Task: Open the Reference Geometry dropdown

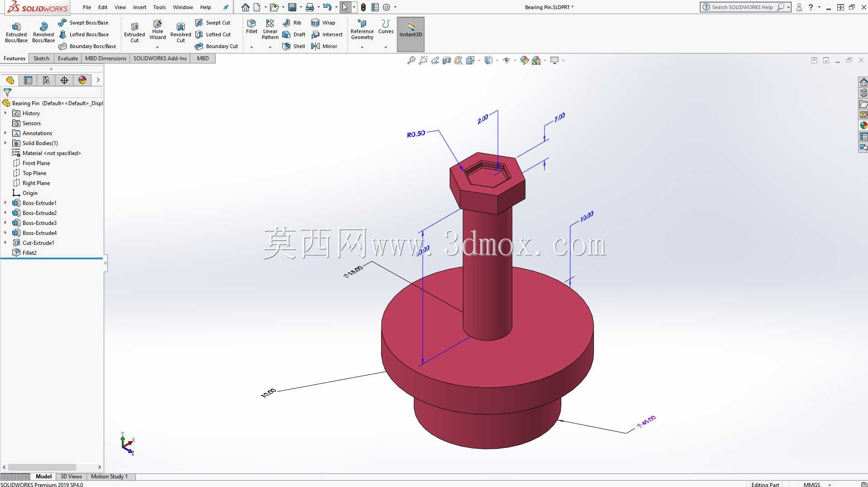Action: coord(362,47)
